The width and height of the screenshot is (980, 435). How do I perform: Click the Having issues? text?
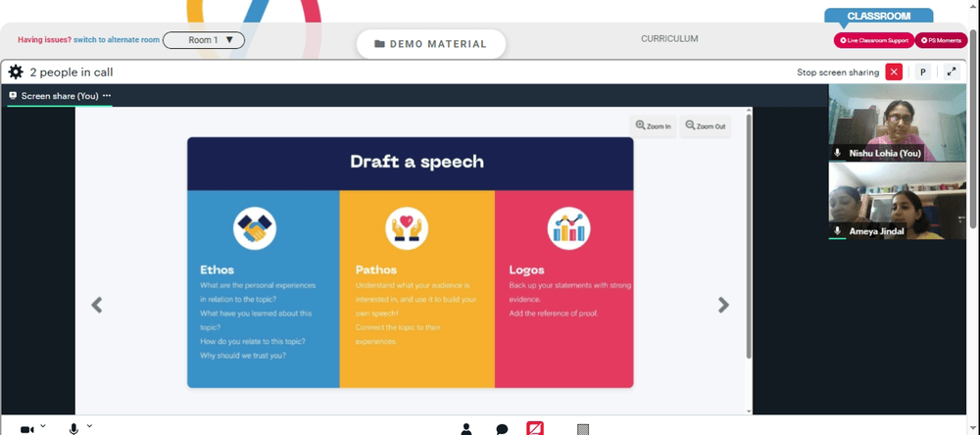coord(44,40)
